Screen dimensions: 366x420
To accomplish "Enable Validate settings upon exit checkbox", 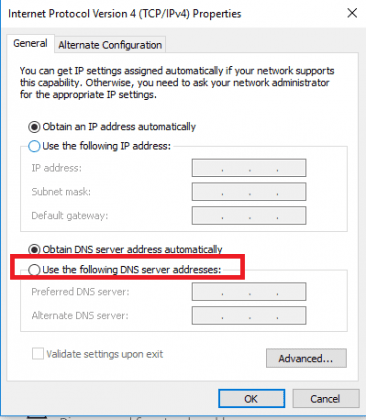I will click(38, 354).
